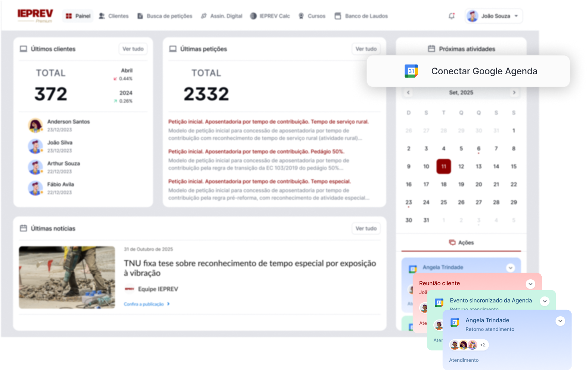Click Anderson Santos avatar
This screenshot has width=588, height=389.
pyautogui.click(x=35, y=125)
